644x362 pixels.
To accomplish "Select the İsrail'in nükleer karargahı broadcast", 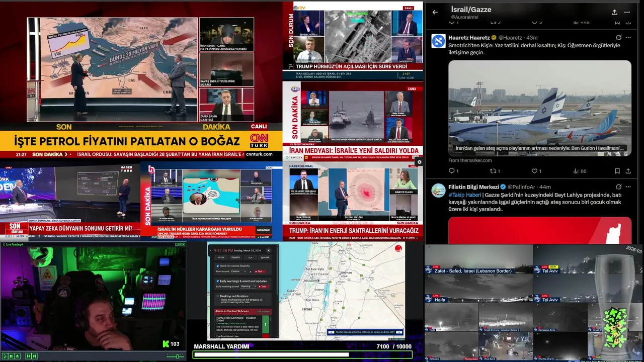I will (x=211, y=201).
